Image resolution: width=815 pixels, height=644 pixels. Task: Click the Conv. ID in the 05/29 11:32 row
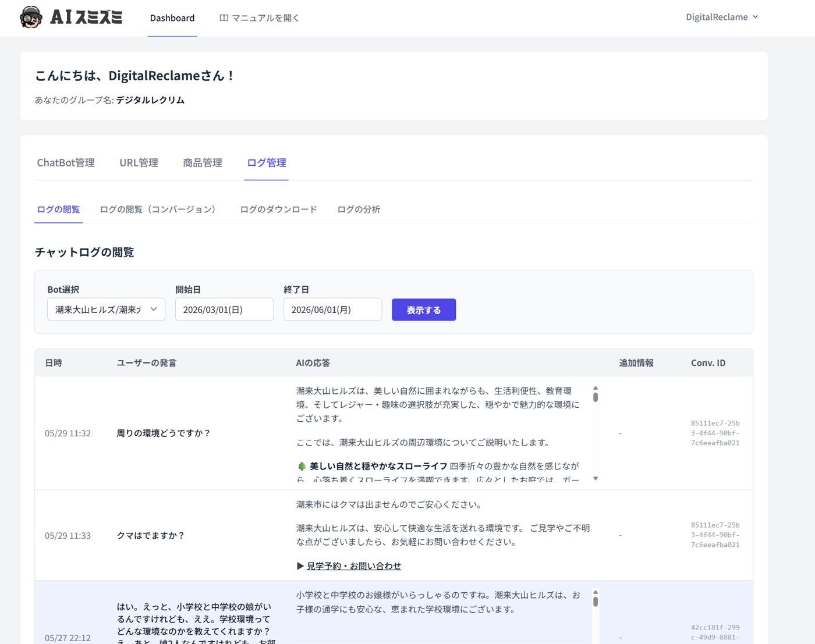click(x=715, y=433)
